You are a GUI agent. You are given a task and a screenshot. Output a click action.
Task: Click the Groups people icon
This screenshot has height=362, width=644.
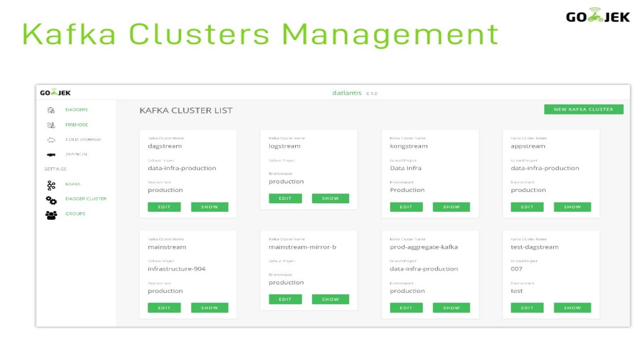pos(51,215)
